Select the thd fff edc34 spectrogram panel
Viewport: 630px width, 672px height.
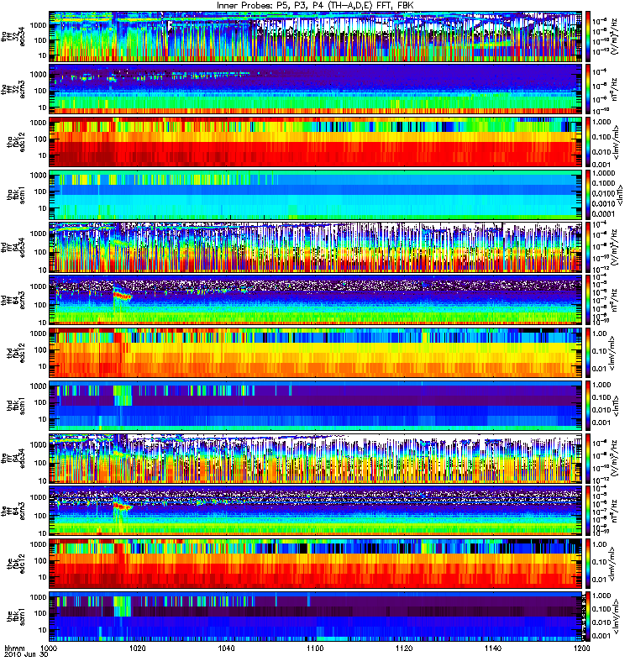pyautogui.click(x=316, y=247)
